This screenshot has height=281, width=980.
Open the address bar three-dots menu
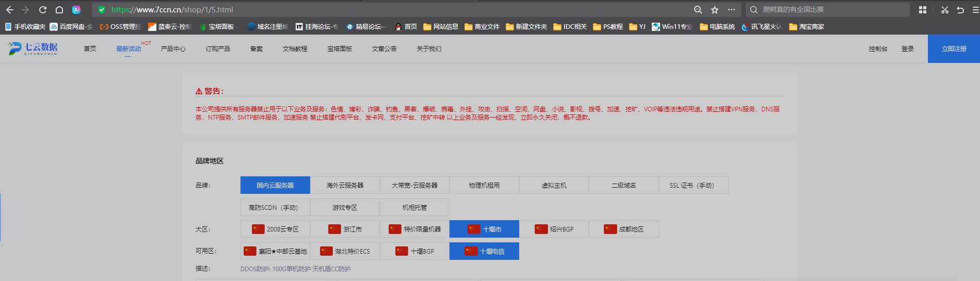coord(731,10)
